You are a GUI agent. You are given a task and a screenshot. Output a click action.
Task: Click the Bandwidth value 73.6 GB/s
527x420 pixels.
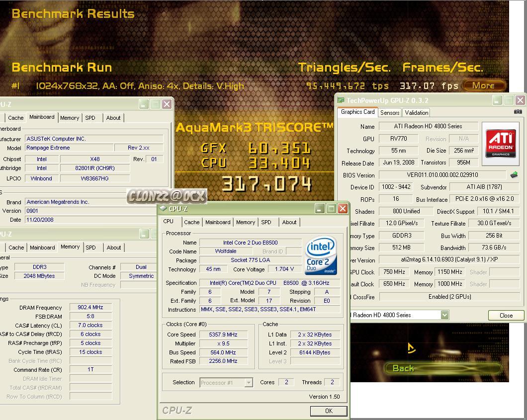click(x=494, y=248)
